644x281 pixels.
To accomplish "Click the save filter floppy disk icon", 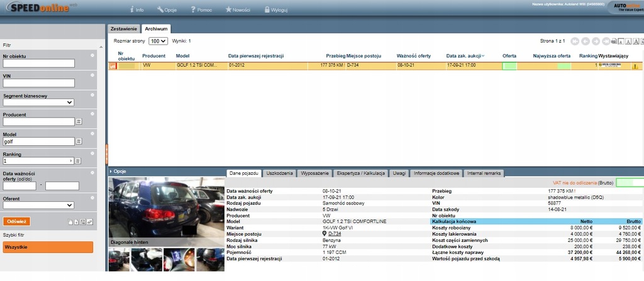I will [83, 222].
